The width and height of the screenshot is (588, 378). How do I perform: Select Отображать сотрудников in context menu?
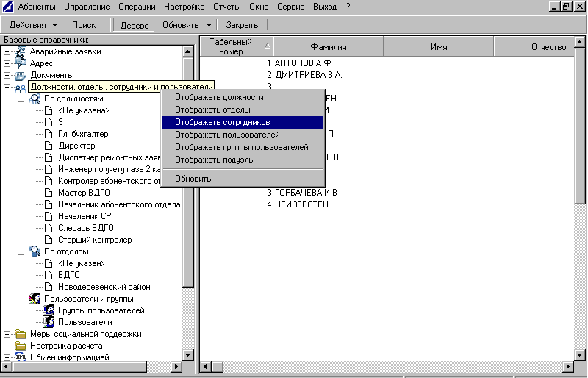(x=223, y=122)
